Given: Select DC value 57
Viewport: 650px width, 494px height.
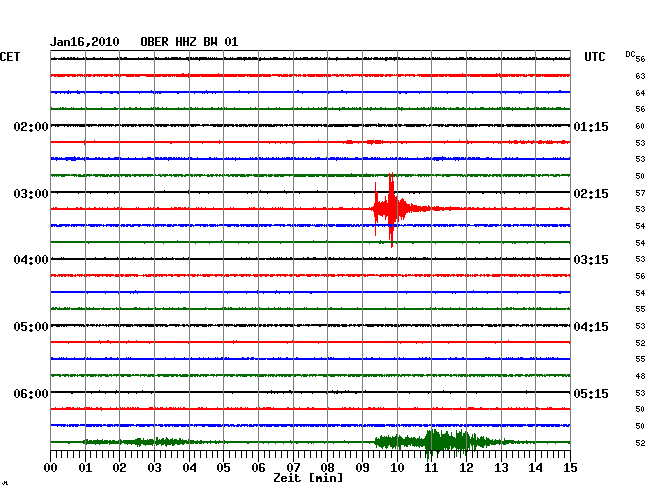Looking at the screenshot, I should pyautogui.click(x=640, y=193).
